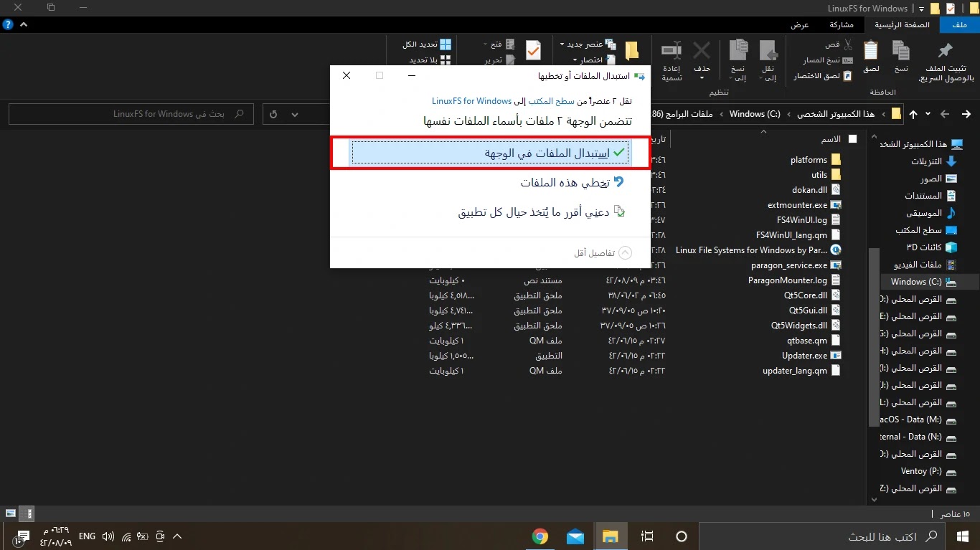The width and height of the screenshot is (980, 550).
Task: Click the volume icon in system tray
Action: [108, 536]
